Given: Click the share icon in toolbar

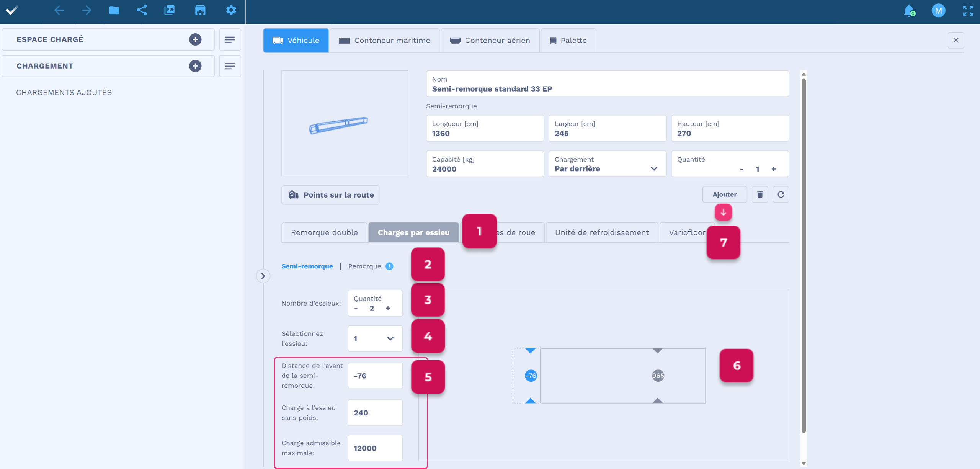Looking at the screenshot, I should 142,10.
